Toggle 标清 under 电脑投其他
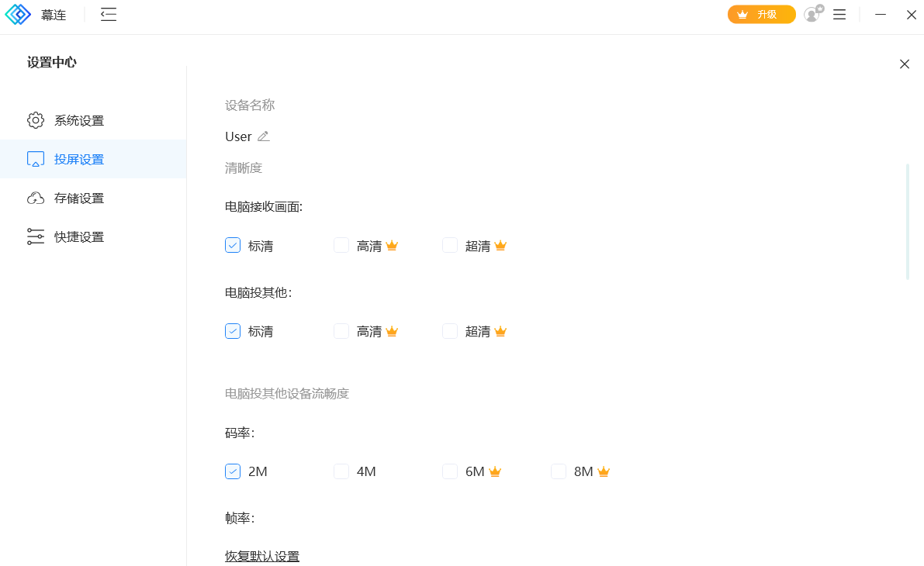This screenshot has height=566, width=924. pyautogui.click(x=233, y=331)
